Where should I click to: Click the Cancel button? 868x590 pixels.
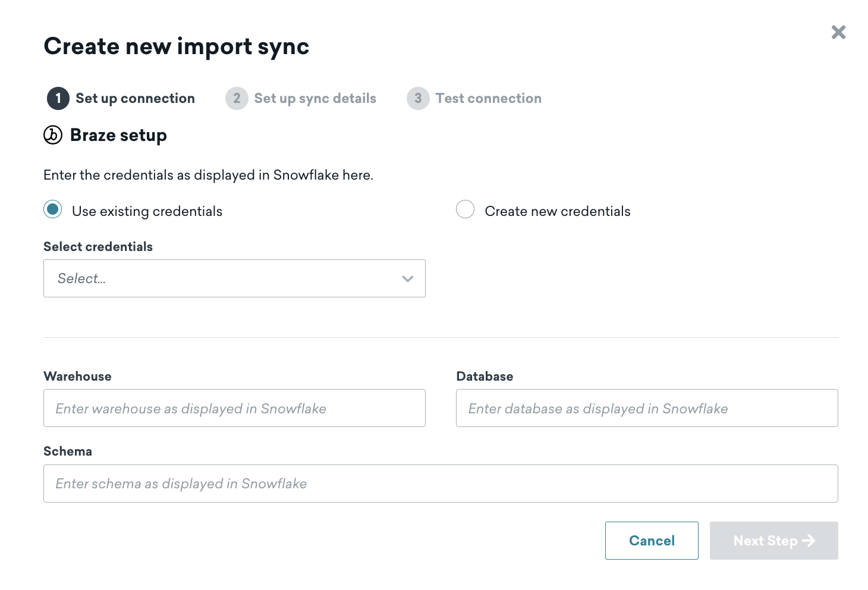[x=652, y=541]
